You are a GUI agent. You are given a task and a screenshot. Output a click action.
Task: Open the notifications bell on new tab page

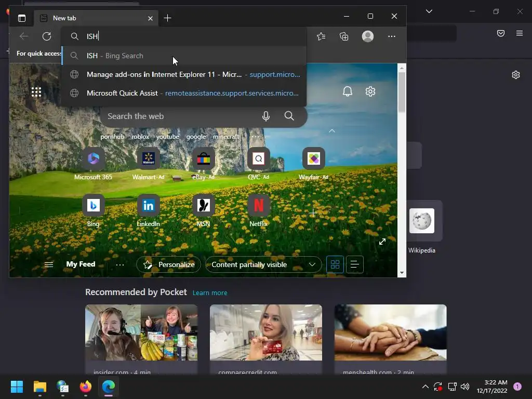(348, 91)
